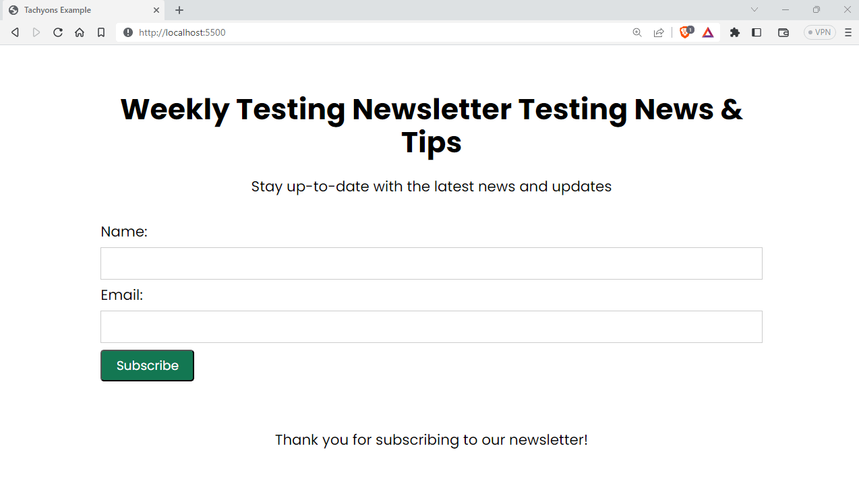Open Brave Shields lion icon
This screenshot has height=504, width=859.
tap(686, 32)
